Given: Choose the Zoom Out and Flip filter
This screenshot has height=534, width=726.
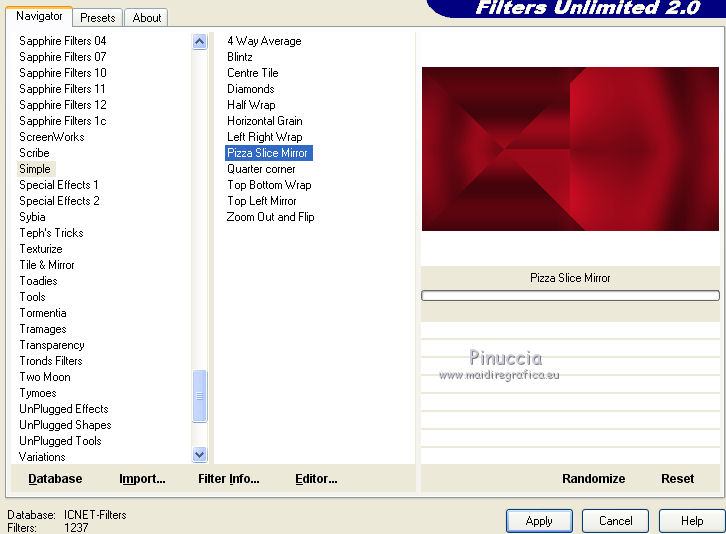Looking at the screenshot, I should [270, 217].
